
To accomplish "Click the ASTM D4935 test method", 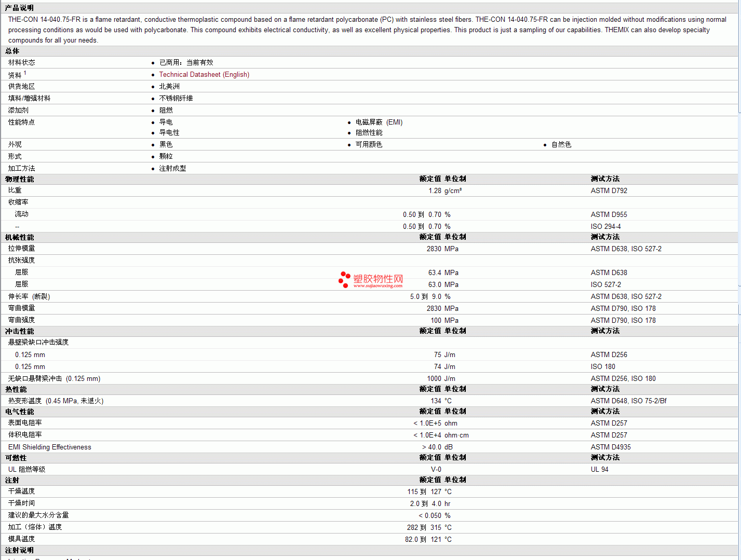I will click(611, 447).
